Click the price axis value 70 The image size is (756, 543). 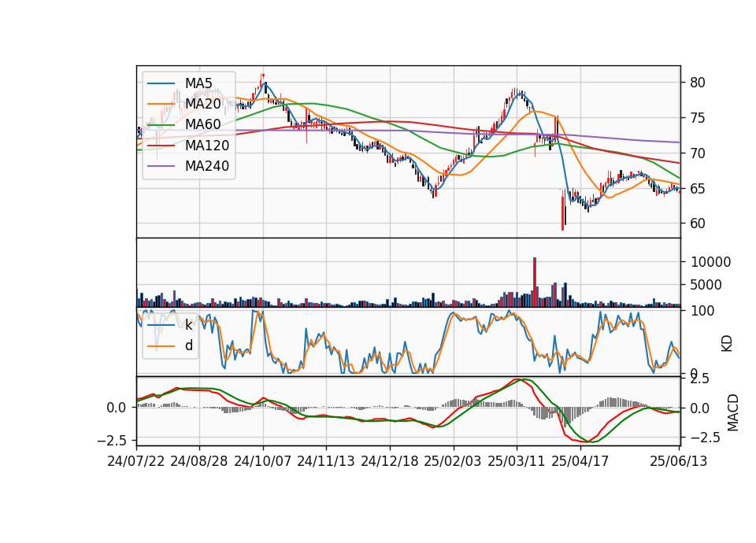click(698, 153)
